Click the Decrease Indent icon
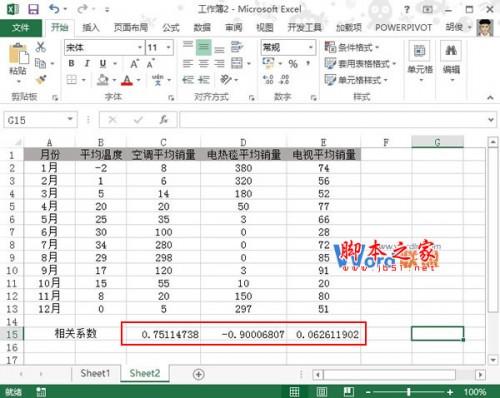Screen dimensions: 500x398 [x=188, y=80]
